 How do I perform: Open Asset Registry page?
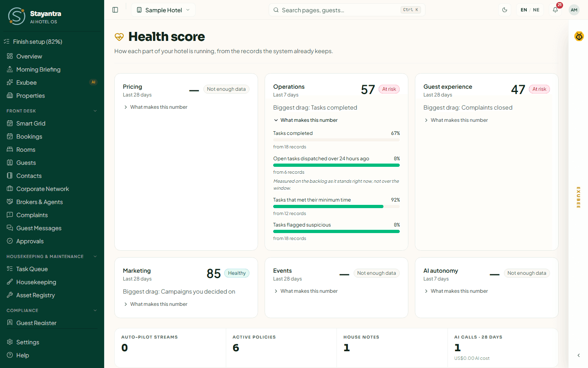tap(52, 295)
